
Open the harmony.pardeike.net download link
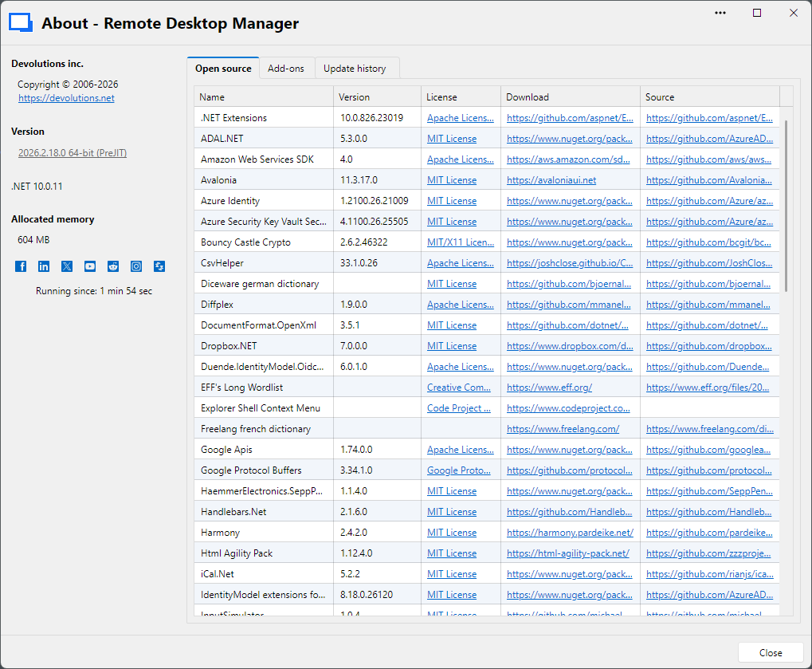click(570, 533)
